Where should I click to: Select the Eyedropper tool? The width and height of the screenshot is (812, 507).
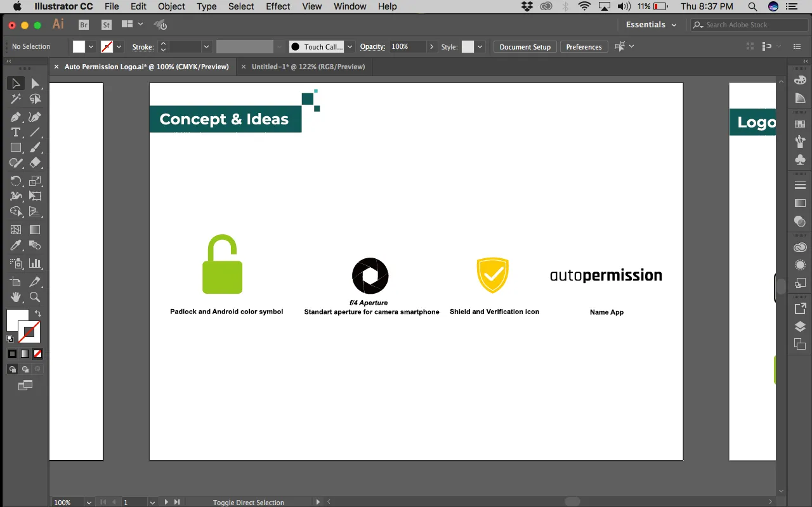(x=16, y=245)
